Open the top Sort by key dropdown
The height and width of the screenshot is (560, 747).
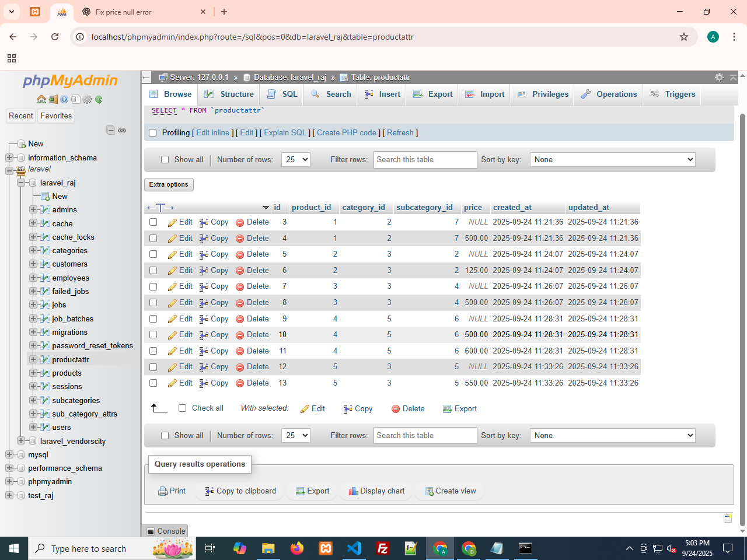(612, 160)
